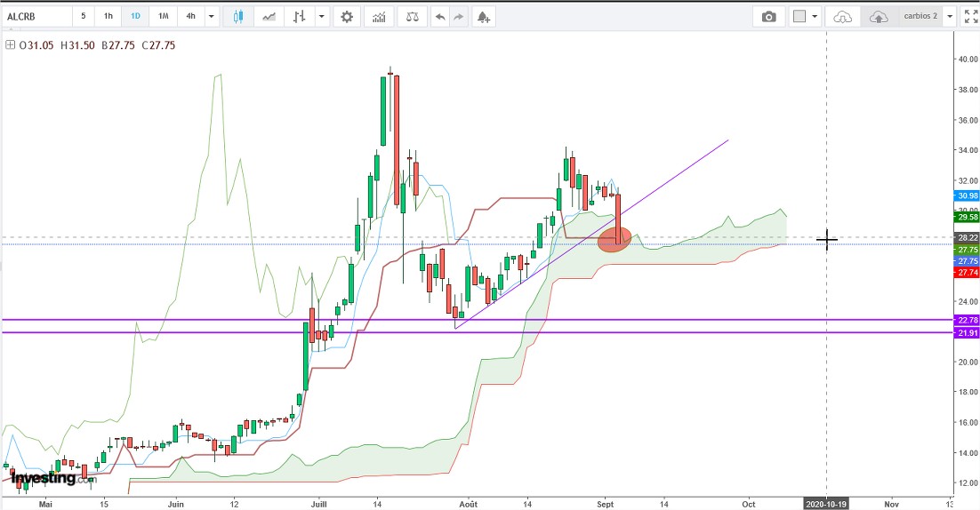Image resolution: width=980 pixels, height=510 pixels.
Task: Redo the chart action
Action: (x=459, y=17)
